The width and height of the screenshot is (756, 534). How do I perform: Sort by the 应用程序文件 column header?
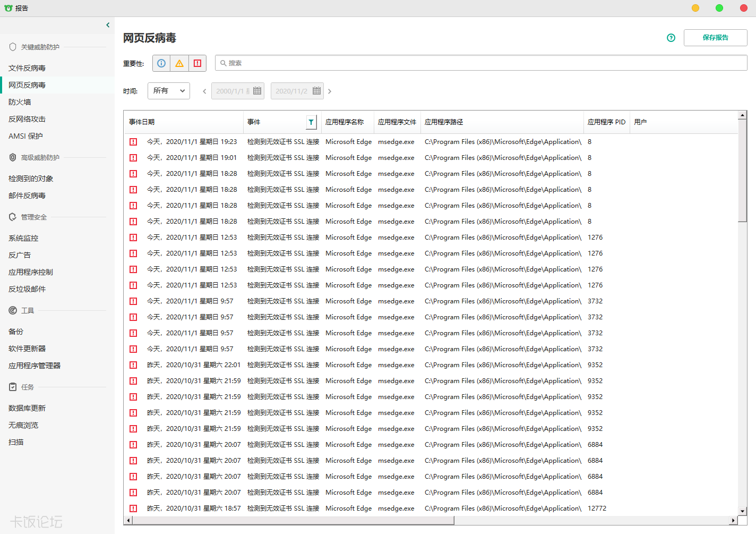click(x=398, y=122)
